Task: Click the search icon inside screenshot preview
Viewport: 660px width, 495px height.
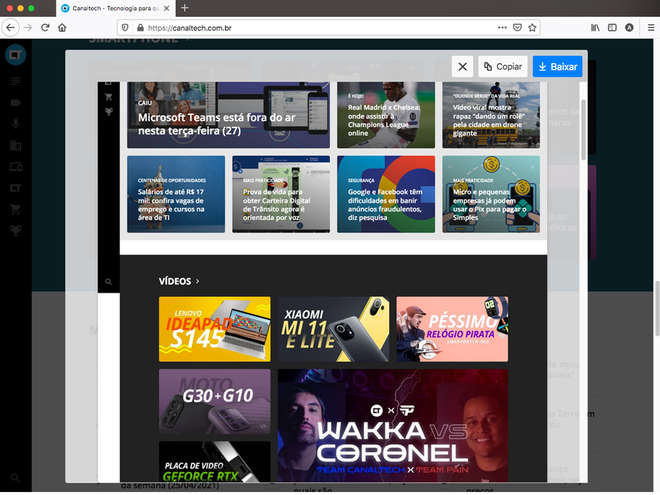Action: pos(109,282)
